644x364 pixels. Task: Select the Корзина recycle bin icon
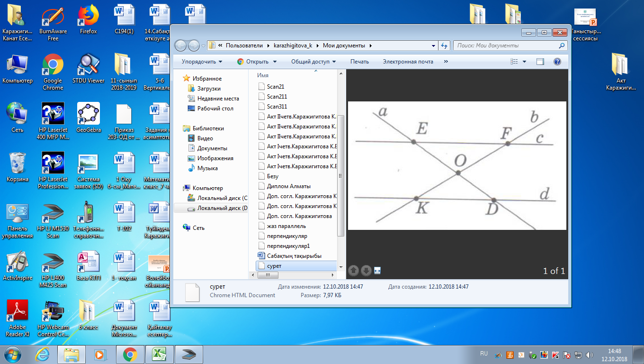pyautogui.click(x=18, y=167)
